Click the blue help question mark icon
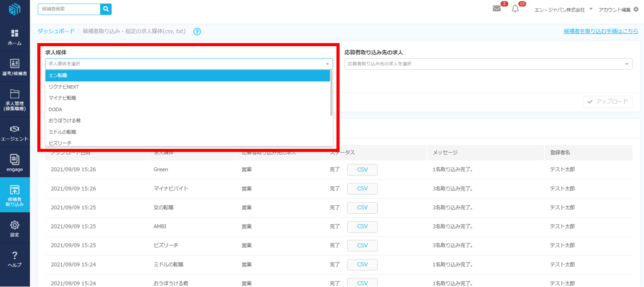The width and height of the screenshot is (644, 287). pyautogui.click(x=197, y=32)
